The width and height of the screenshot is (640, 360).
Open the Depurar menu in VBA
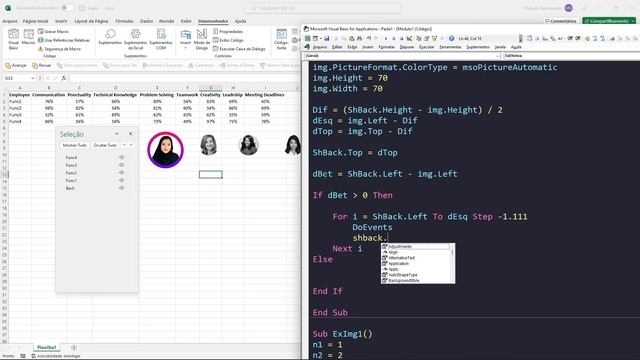[x=407, y=47]
